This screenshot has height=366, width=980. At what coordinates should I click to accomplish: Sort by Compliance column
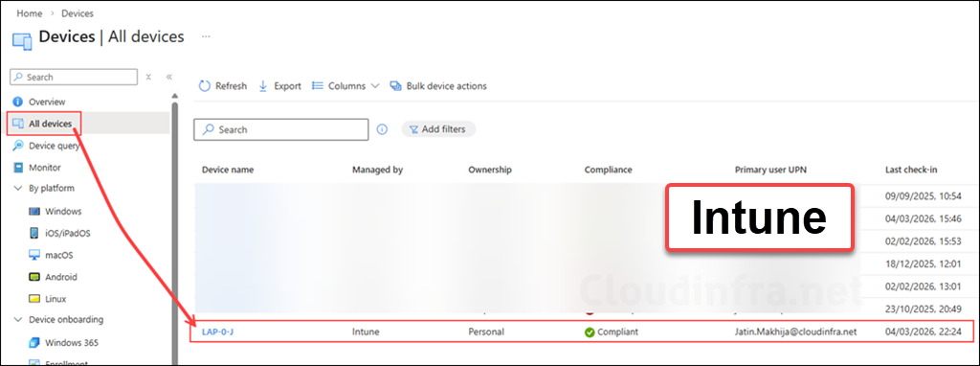(x=608, y=170)
